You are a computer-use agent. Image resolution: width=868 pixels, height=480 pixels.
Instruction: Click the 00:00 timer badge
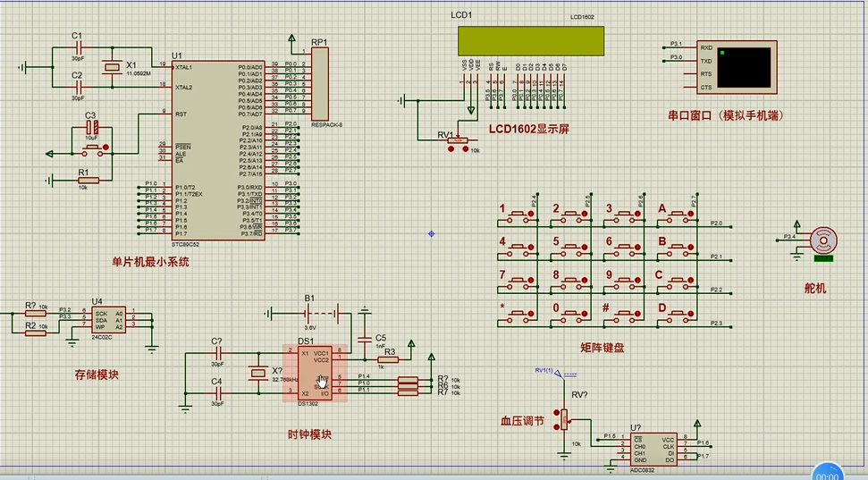point(828,472)
